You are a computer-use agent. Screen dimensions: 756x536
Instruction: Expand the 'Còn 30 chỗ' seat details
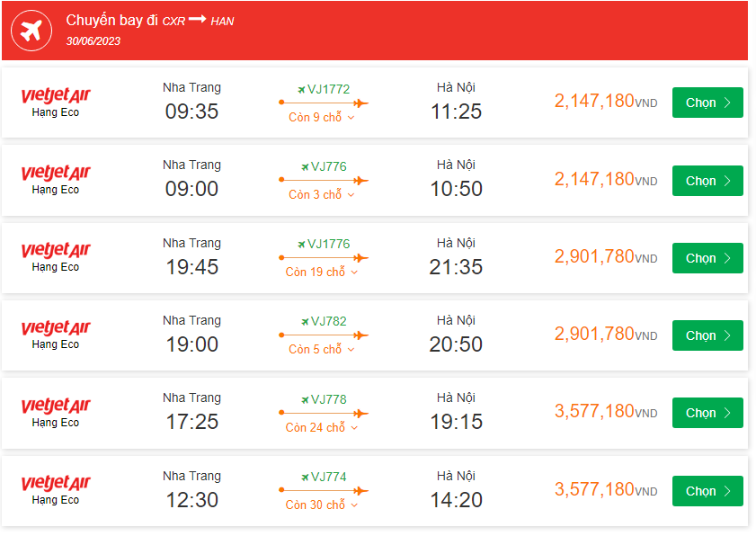click(x=322, y=505)
